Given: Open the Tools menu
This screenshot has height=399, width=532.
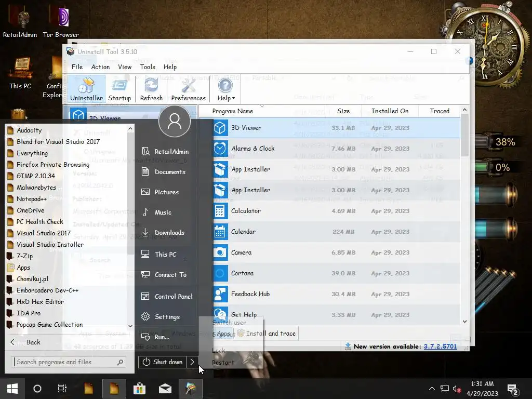Looking at the screenshot, I should click(x=148, y=67).
